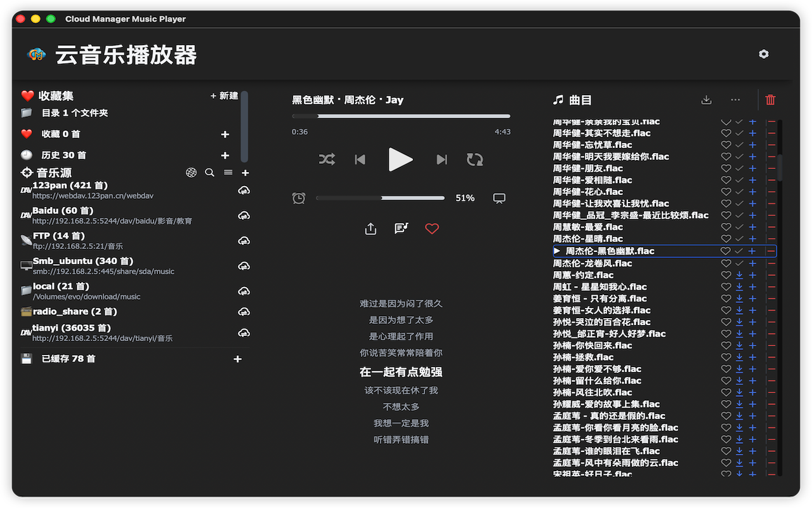Select the Smb_ubuntu (340 首) source
812x508 pixels.
click(x=83, y=261)
